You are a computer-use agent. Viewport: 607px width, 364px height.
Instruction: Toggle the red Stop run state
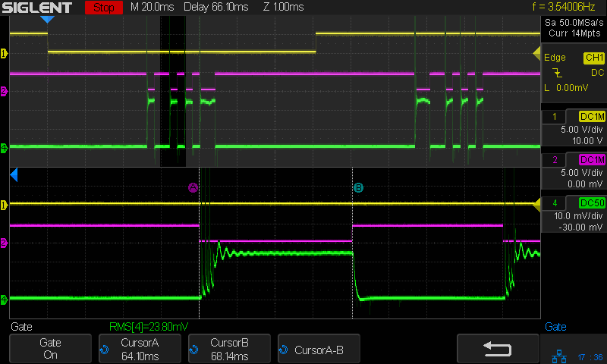coord(105,8)
